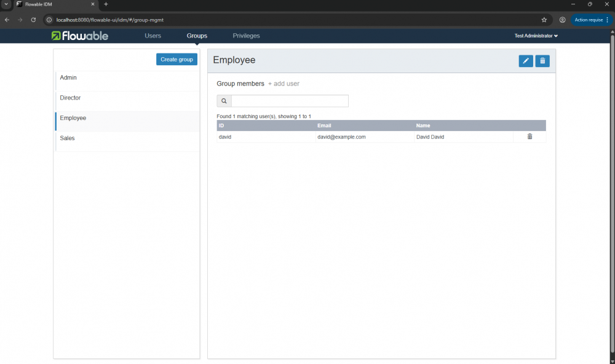
Task: Open browser profile avatar icon
Action: click(x=562, y=20)
